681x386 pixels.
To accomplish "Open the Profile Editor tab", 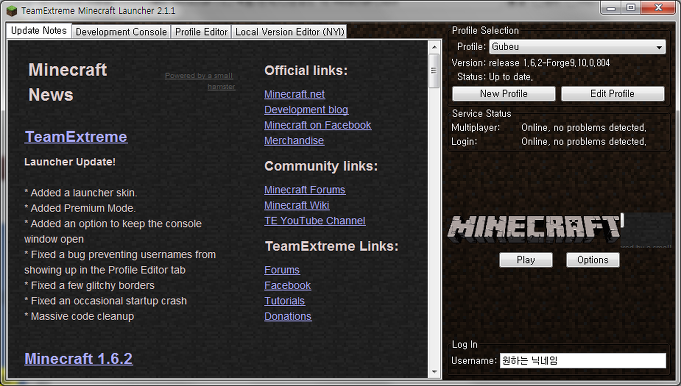I will click(201, 32).
